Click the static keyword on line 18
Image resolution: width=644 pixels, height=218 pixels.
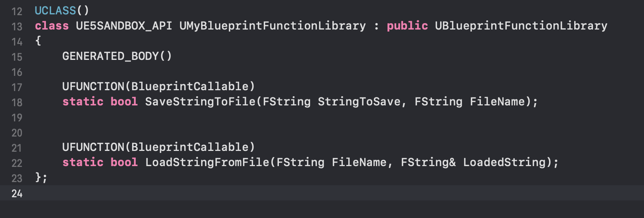[83, 102]
